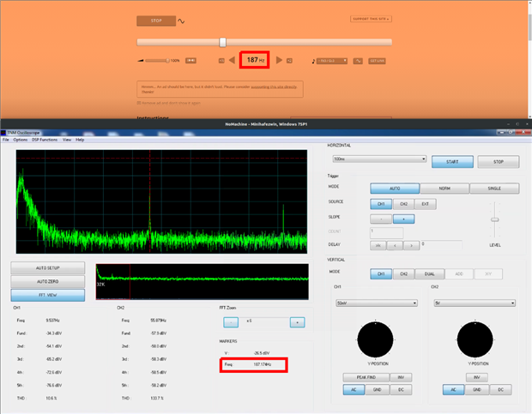Open the musical note selection dropdown
The width and height of the screenshot is (532, 414).
pos(330,61)
